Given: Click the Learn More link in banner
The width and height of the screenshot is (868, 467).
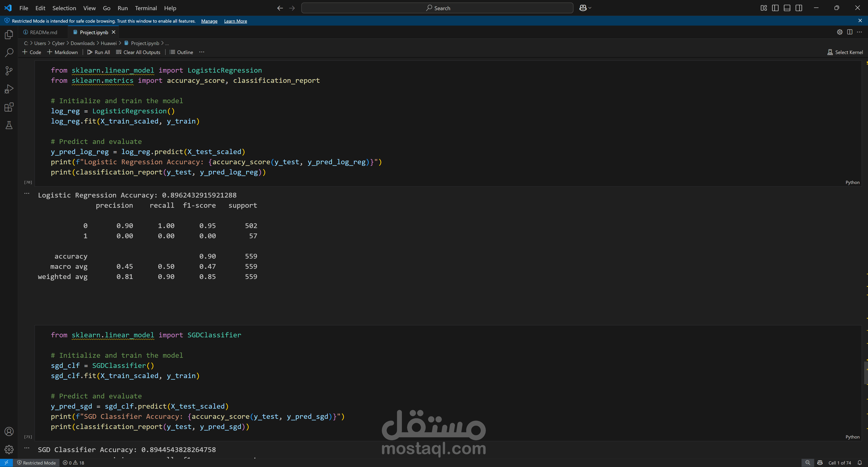Looking at the screenshot, I should 235,21.
